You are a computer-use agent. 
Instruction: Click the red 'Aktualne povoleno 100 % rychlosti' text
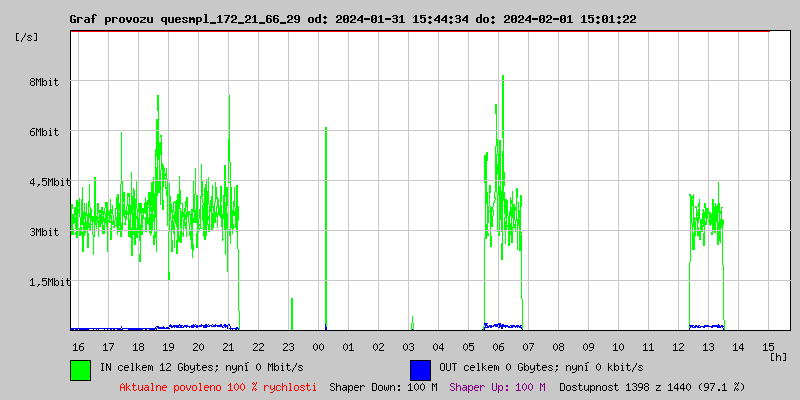pos(218,386)
